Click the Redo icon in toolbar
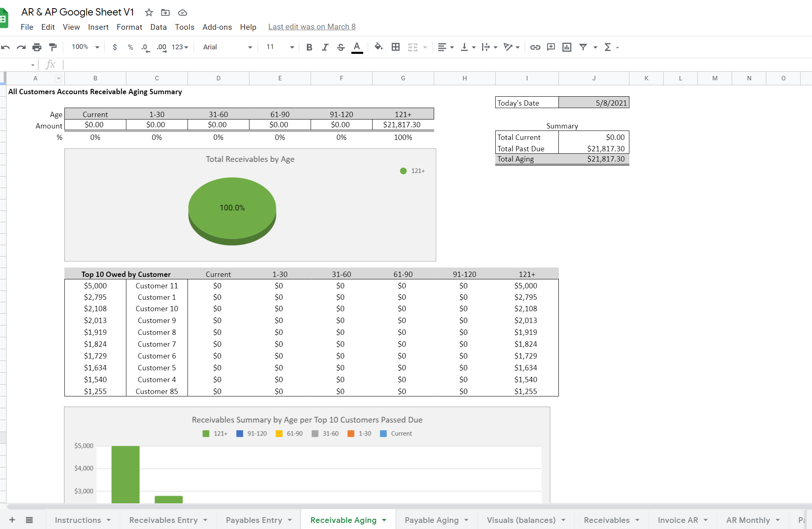The image size is (812, 529). [21, 47]
